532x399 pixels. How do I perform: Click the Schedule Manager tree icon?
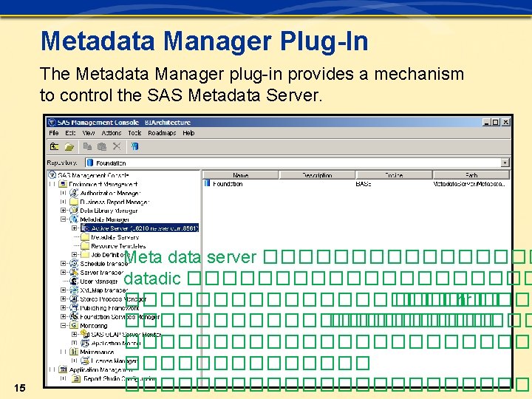point(74,263)
